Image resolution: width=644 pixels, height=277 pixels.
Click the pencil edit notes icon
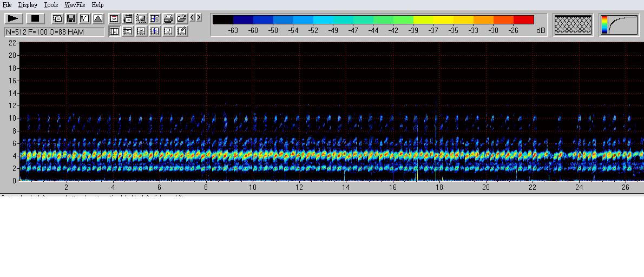pos(182,31)
